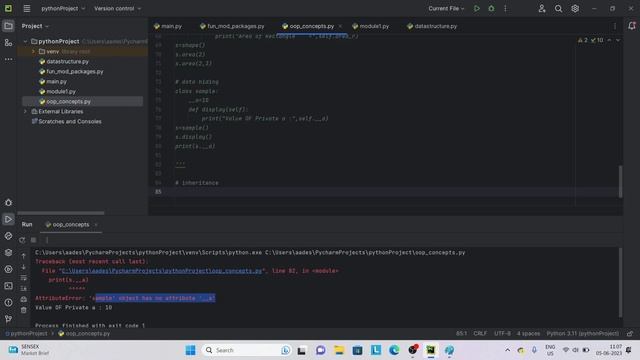Open Python 3.11 interpreter selector
Screen dimensions: 640x360
coord(582,333)
